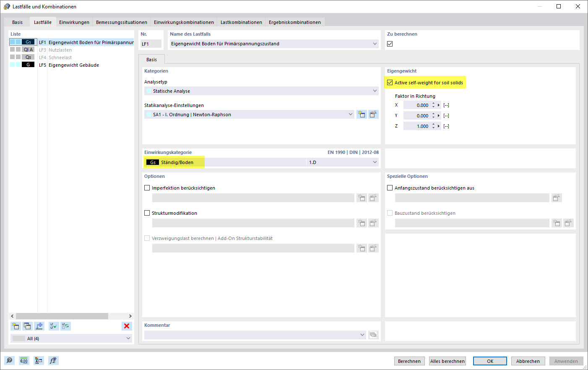This screenshot has height=370, width=588.
Task: Click new stability analysis settings icon
Action: coord(362,248)
